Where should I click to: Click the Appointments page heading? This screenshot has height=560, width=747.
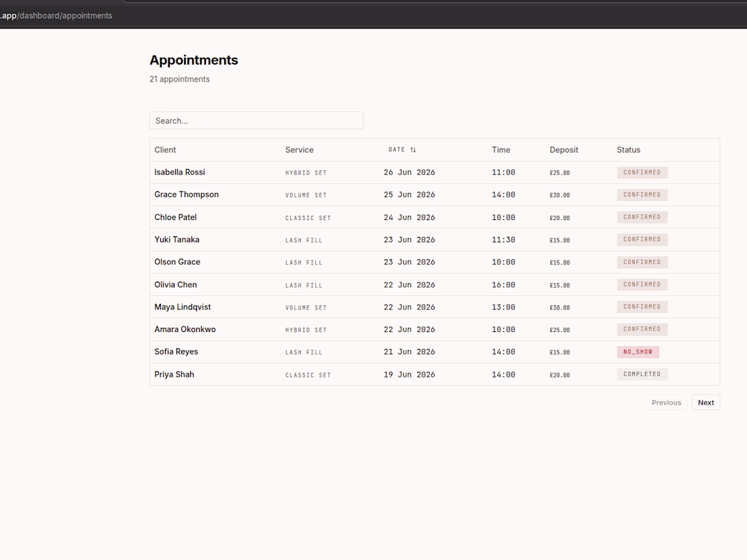click(194, 60)
